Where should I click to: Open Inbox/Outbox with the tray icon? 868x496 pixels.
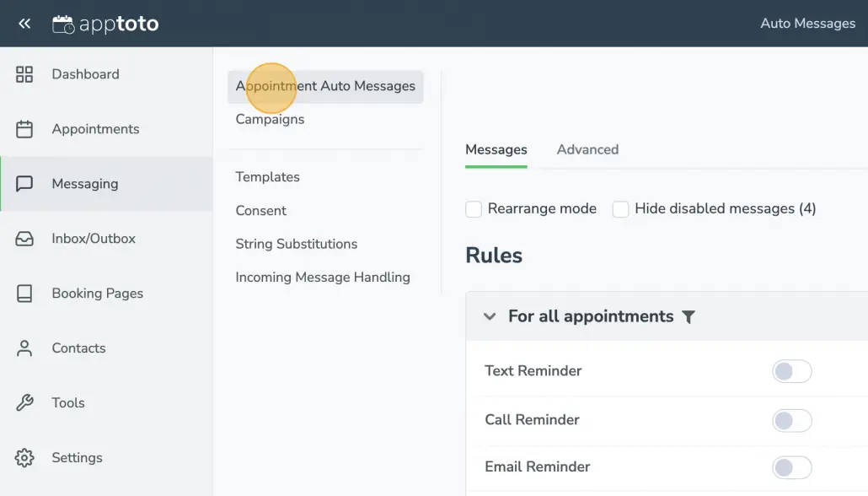pos(24,238)
